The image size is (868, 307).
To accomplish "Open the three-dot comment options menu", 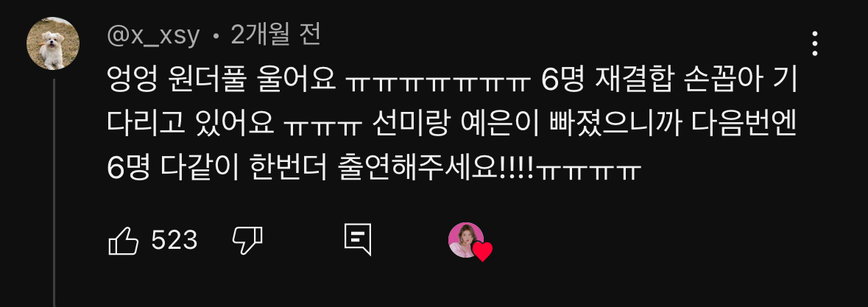I will [x=814, y=43].
